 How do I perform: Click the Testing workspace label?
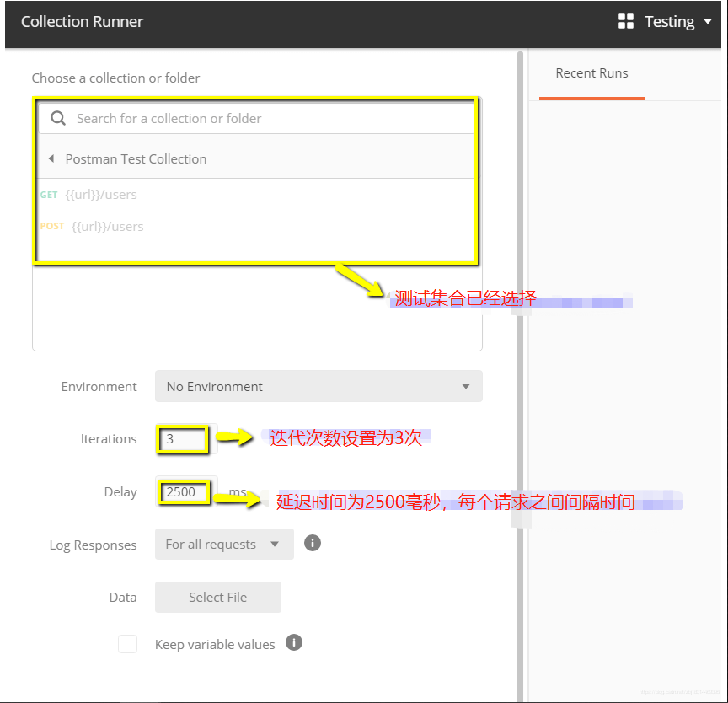(669, 21)
